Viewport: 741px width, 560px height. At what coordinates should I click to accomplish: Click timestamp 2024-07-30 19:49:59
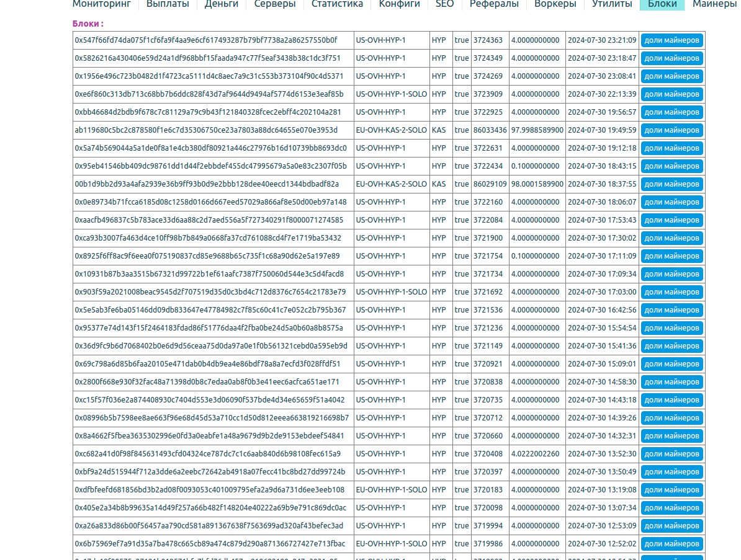[602, 130]
